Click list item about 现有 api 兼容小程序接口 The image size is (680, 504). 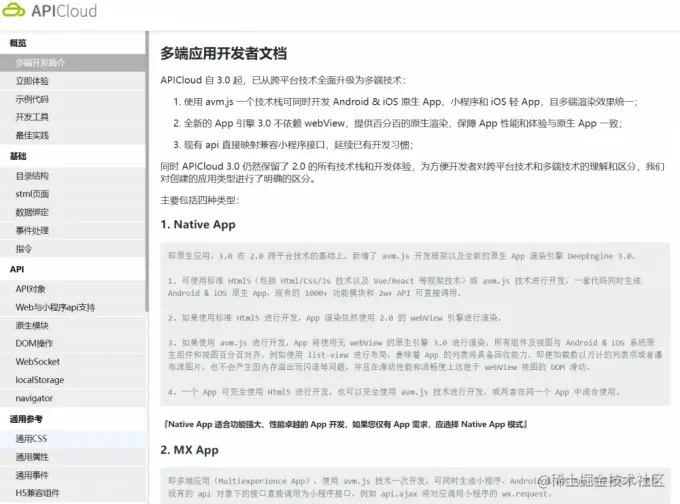293,145
